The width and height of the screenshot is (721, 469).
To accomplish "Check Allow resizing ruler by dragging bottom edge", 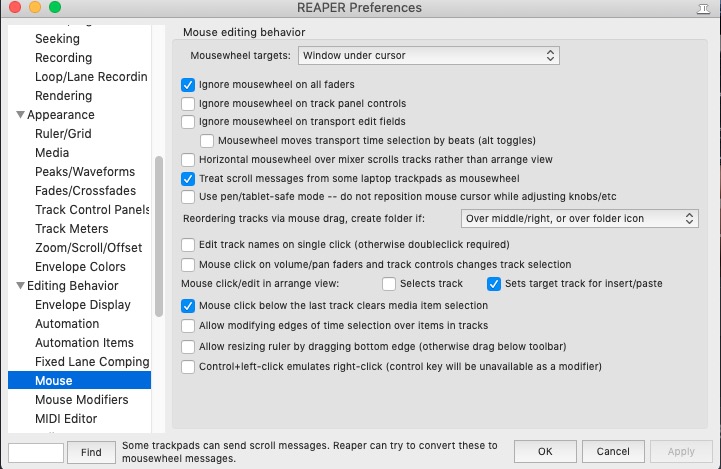I will point(188,346).
